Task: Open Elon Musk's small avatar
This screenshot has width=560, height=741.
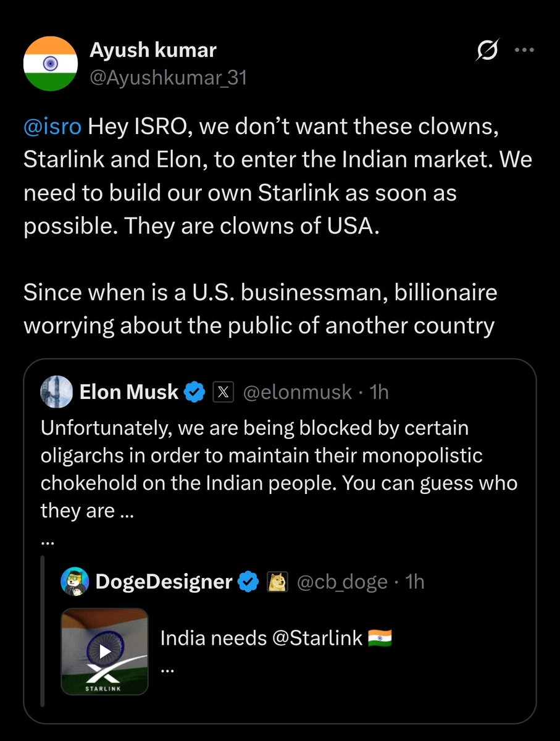Action: pos(55,391)
